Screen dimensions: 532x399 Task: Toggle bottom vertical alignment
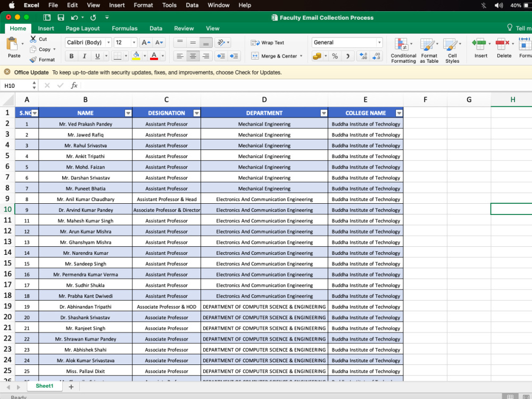[205, 43]
